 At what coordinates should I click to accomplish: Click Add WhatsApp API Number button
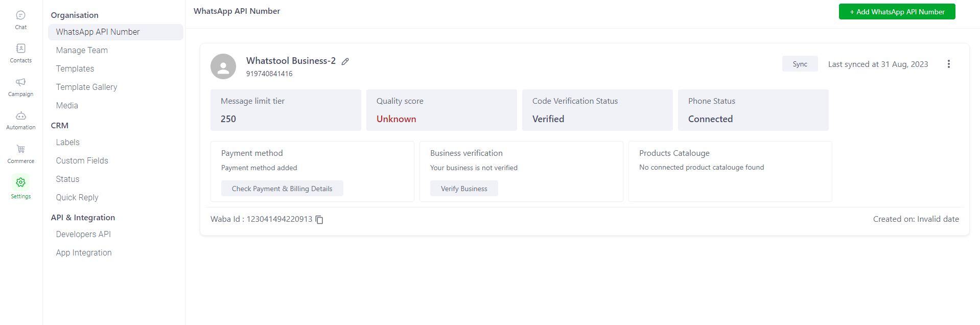tap(897, 12)
